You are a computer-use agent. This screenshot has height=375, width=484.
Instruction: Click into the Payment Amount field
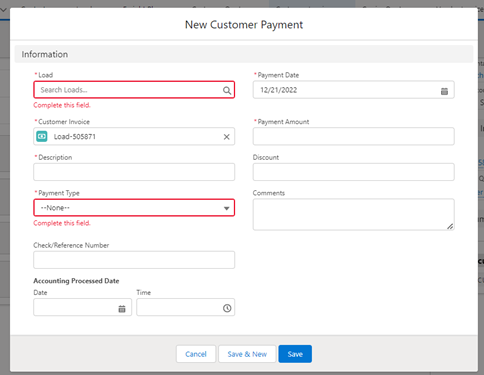(x=353, y=136)
